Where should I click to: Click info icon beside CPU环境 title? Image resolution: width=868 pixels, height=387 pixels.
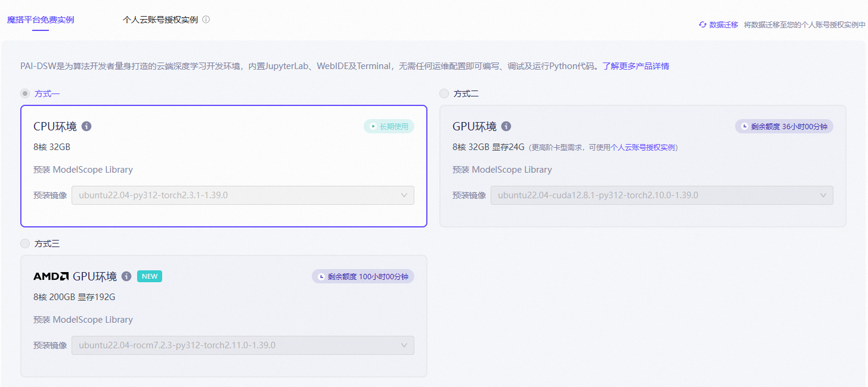click(x=86, y=126)
